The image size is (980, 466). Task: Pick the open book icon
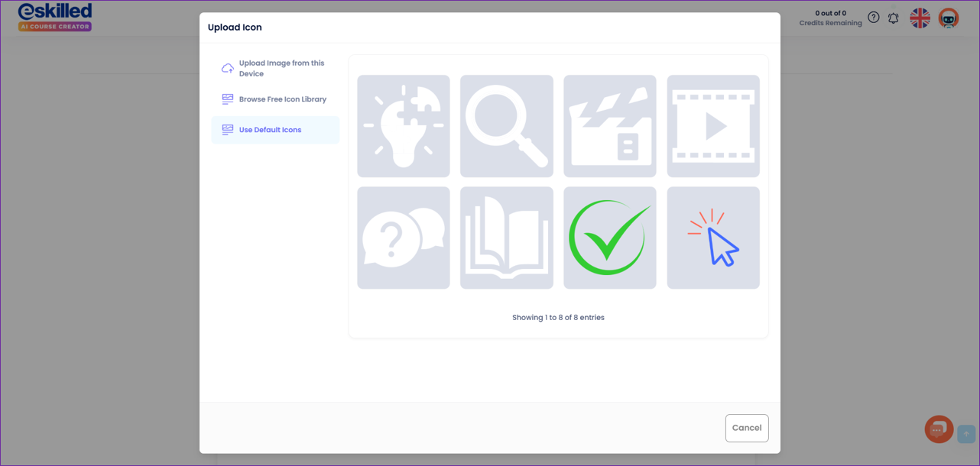point(506,238)
